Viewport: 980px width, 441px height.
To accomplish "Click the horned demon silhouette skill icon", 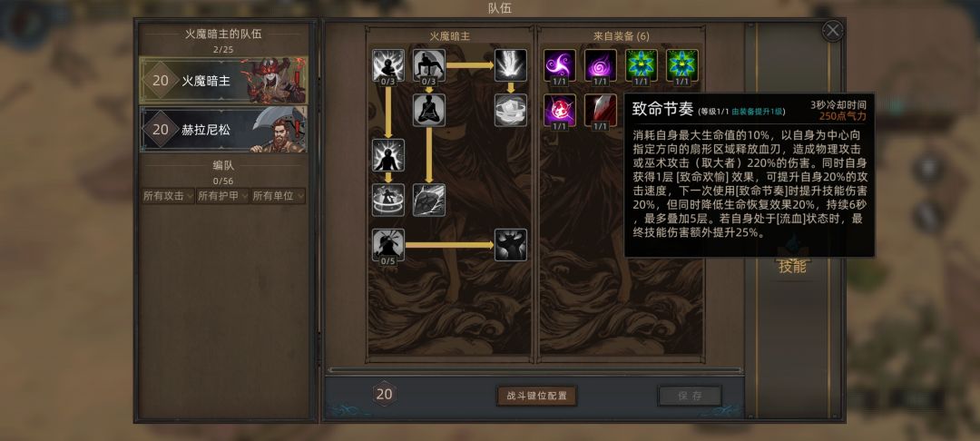I will tap(511, 245).
